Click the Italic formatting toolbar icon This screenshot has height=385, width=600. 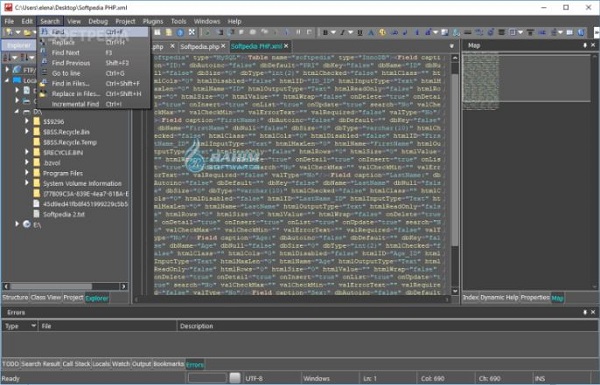point(342,33)
